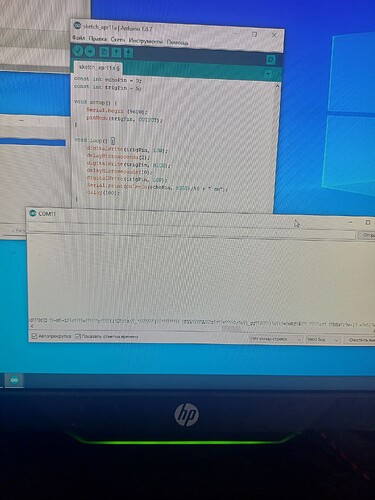Viewport: 375px width, 500px height.
Task: Select the sketch_apr11a tab
Action: pos(99,67)
